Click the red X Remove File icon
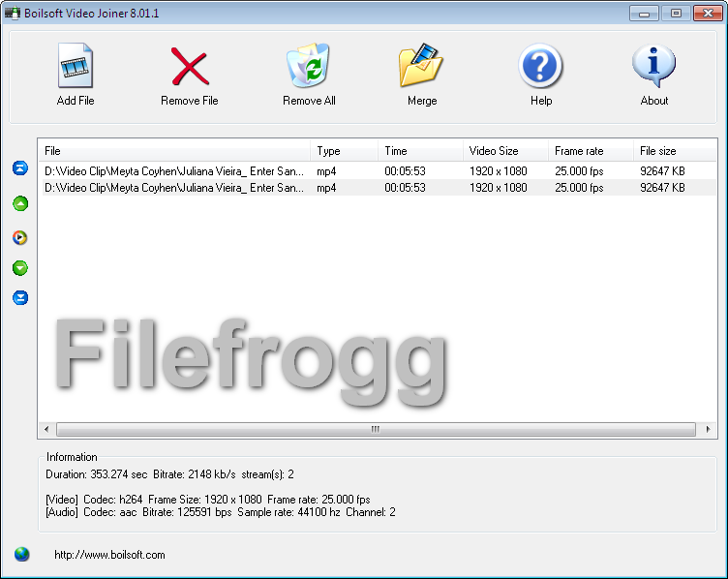Screen dimensions: 728x579 [190, 67]
